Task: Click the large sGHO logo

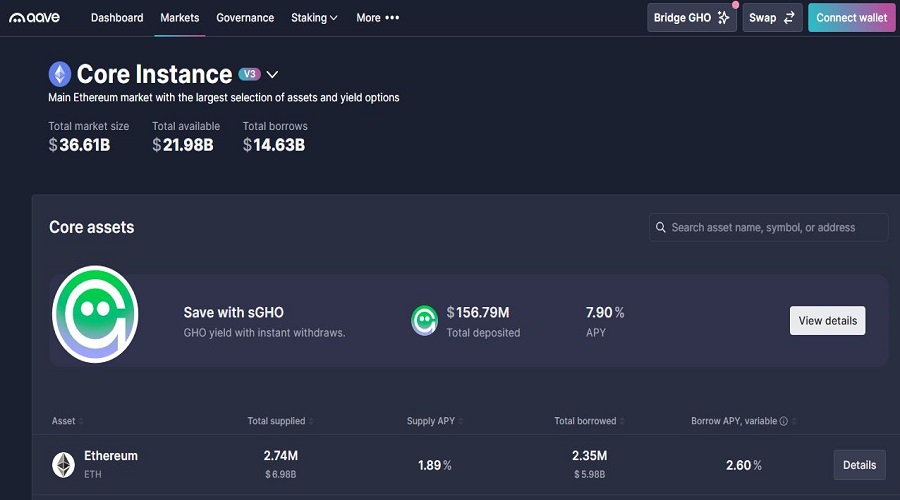Action: coord(95,314)
